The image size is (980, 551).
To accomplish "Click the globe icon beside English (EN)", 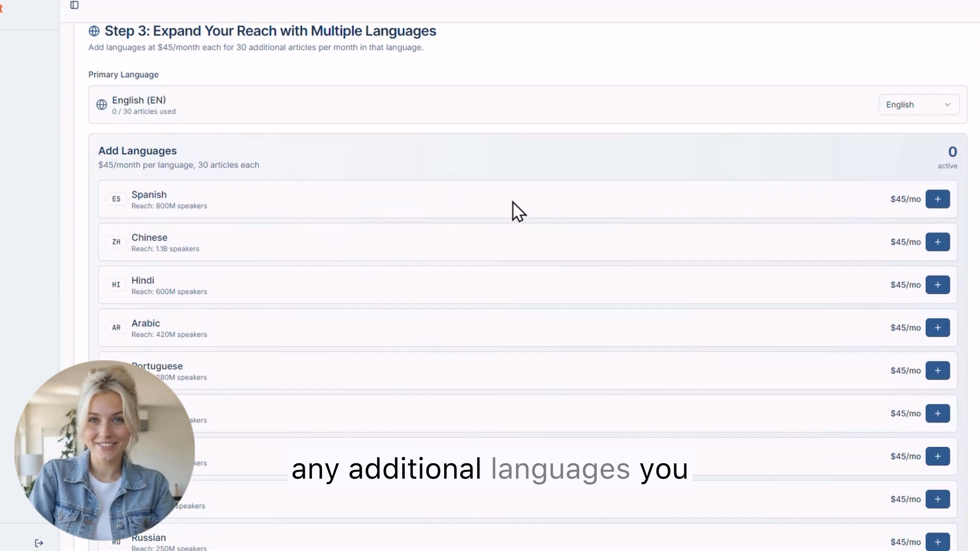I will click(102, 105).
